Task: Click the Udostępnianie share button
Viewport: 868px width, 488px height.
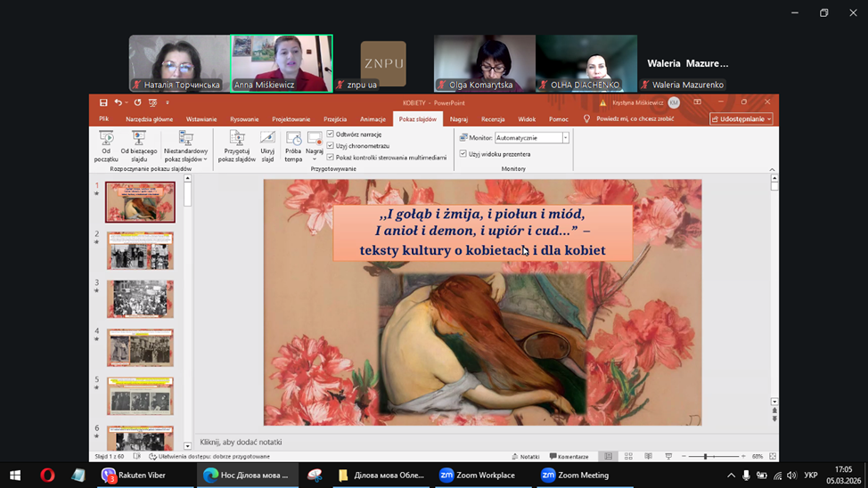Action: (x=741, y=118)
